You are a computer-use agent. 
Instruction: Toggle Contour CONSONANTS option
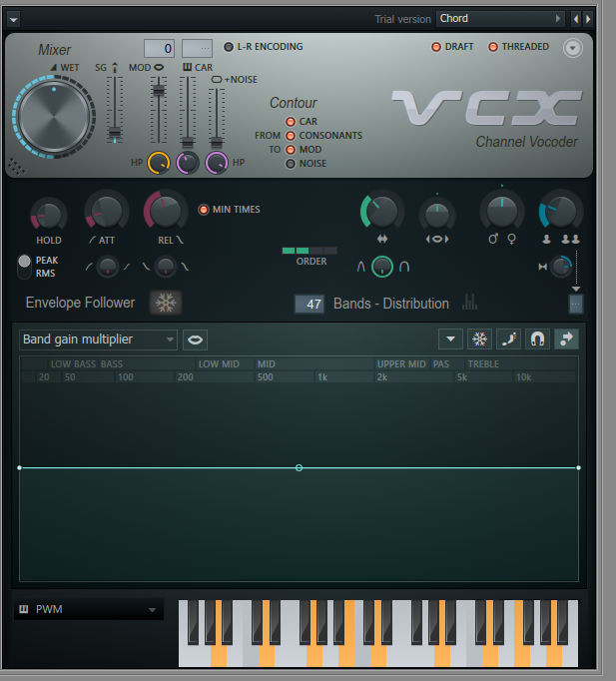[323, 136]
